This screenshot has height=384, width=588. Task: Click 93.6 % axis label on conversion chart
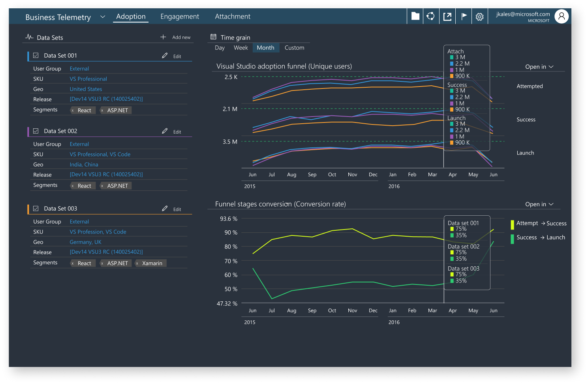pos(229,219)
